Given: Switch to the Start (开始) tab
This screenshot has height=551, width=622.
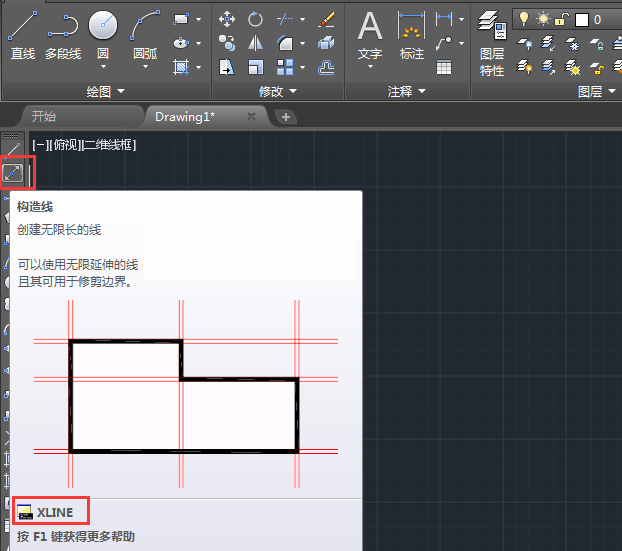Looking at the screenshot, I should tap(44, 116).
